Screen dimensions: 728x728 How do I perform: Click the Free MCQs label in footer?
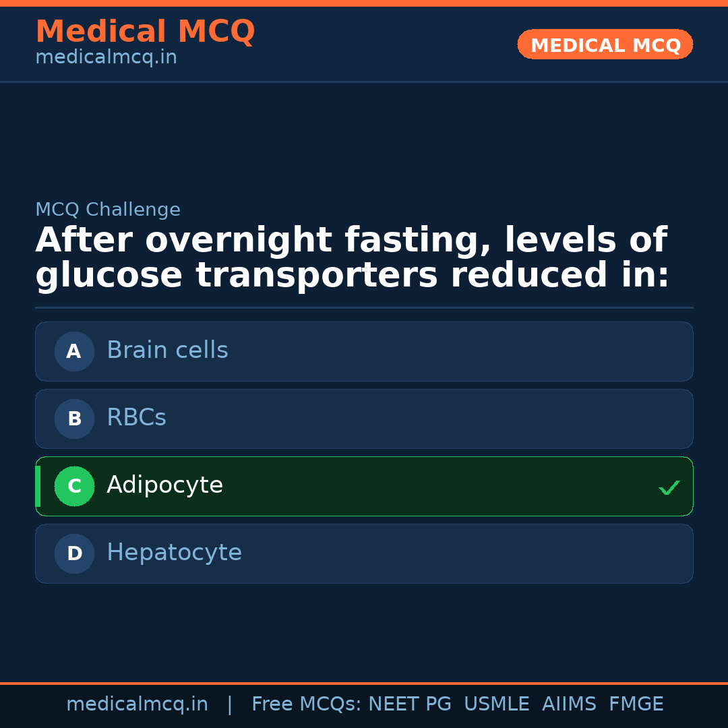306,704
